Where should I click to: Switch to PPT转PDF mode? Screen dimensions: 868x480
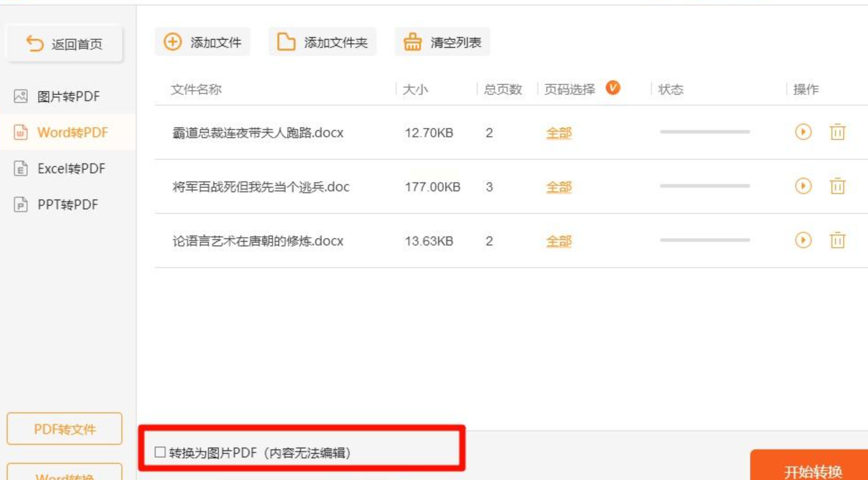pyautogui.click(x=68, y=204)
